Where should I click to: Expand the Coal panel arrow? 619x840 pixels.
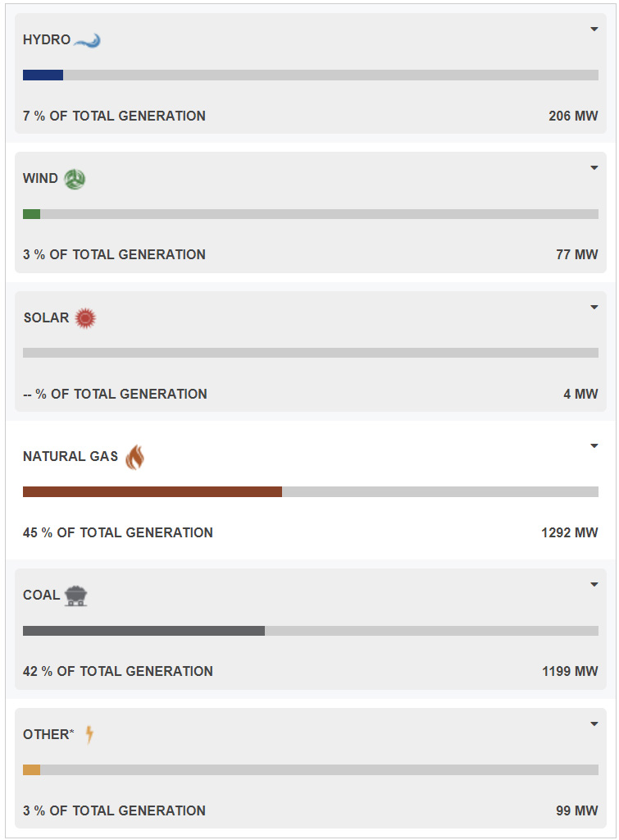(x=594, y=585)
